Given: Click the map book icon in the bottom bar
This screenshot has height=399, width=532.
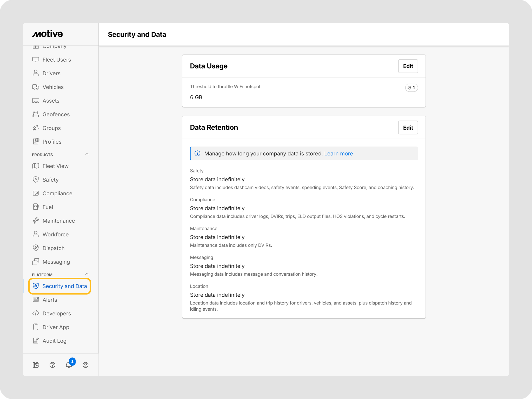Looking at the screenshot, I should point(36,365).
